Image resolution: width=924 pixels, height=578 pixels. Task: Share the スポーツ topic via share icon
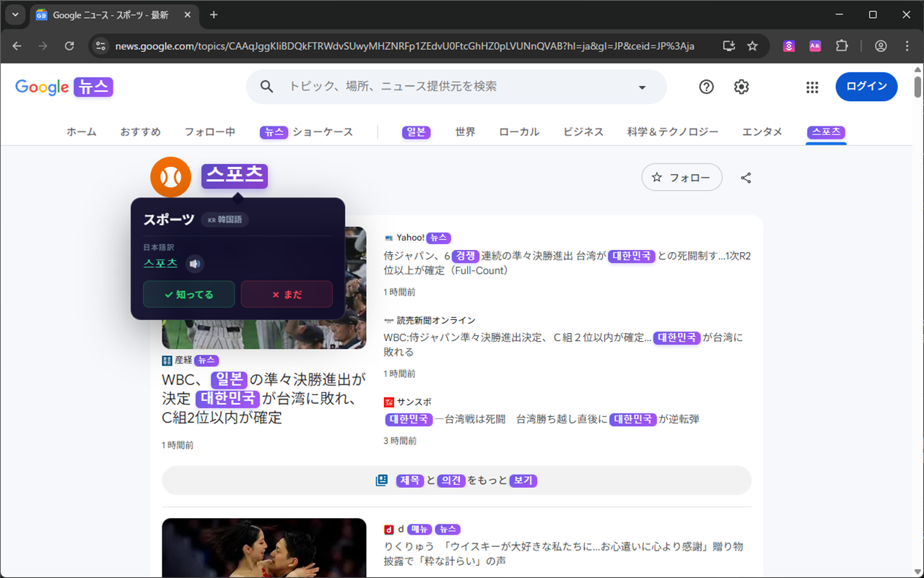click(745, 177)
